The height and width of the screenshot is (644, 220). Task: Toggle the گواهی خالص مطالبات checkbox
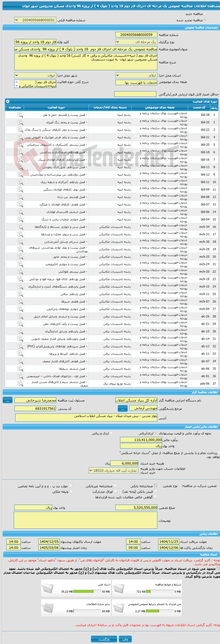point(156,496)
